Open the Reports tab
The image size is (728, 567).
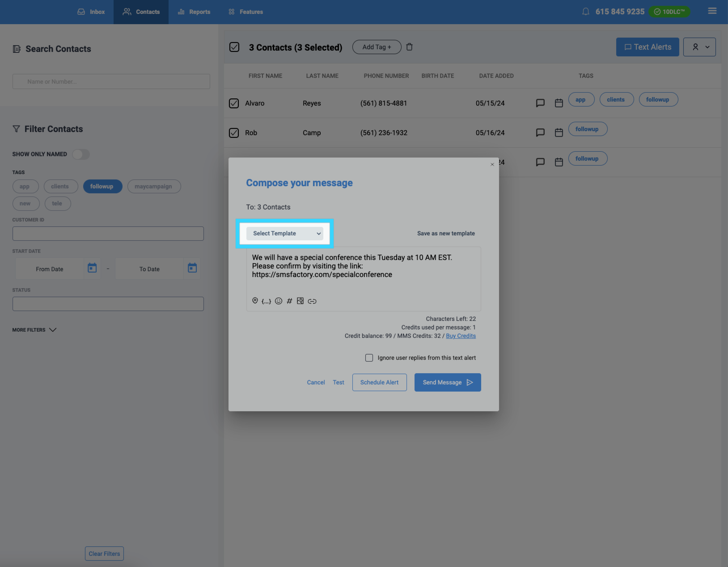pos(194,12)
